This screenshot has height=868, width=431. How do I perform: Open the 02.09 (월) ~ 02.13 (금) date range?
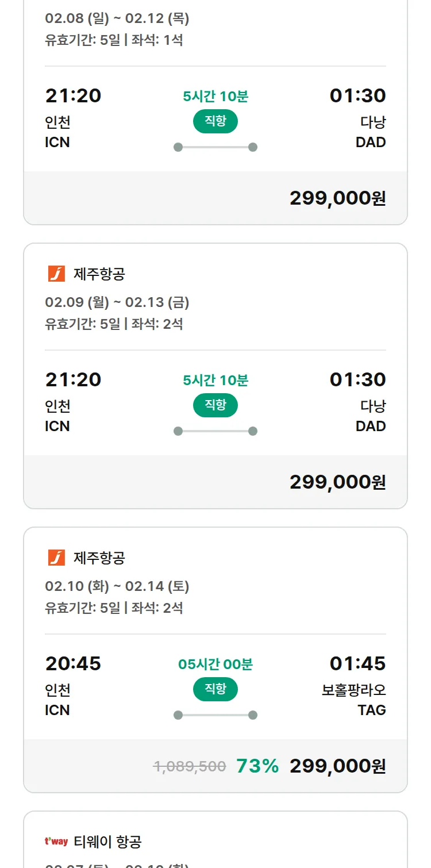[x=117, y=302]
